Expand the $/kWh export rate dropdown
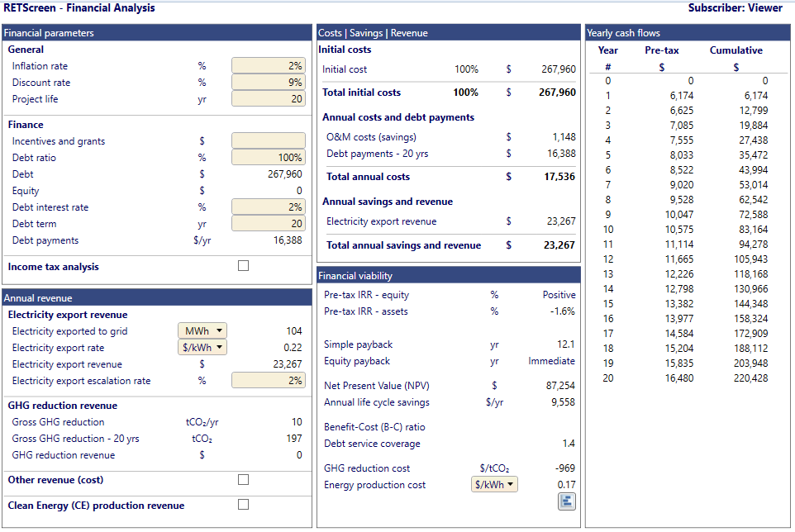 pos(202,348)
